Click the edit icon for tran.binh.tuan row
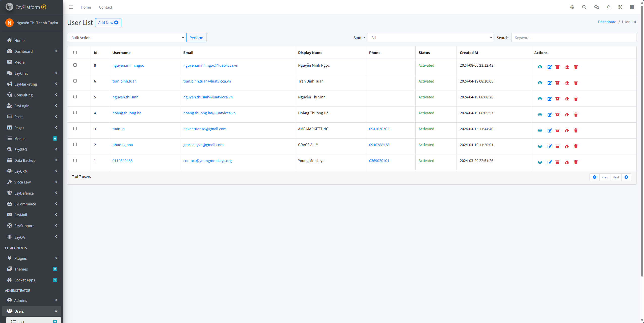This screenshot has height=323, width=644. [550, 83]
